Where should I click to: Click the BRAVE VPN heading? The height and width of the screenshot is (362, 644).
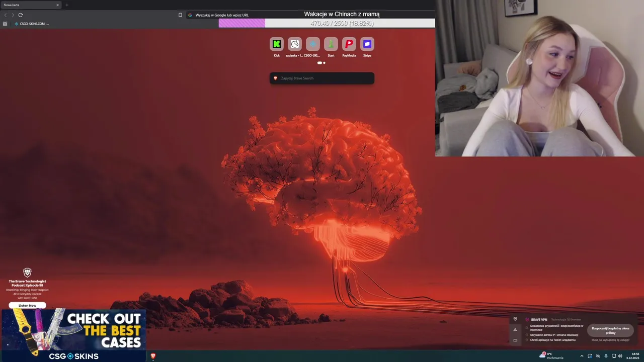(x=539, y=319)
